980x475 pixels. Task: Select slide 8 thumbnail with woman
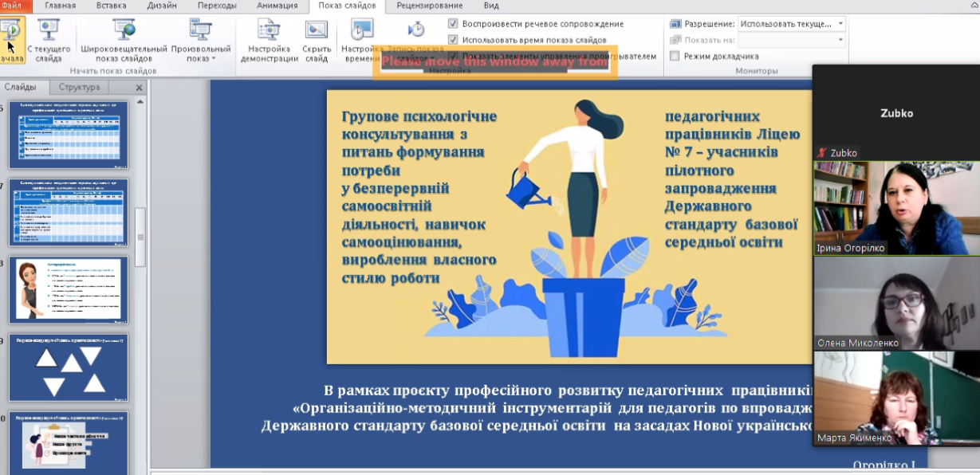[x=68, y=289]
